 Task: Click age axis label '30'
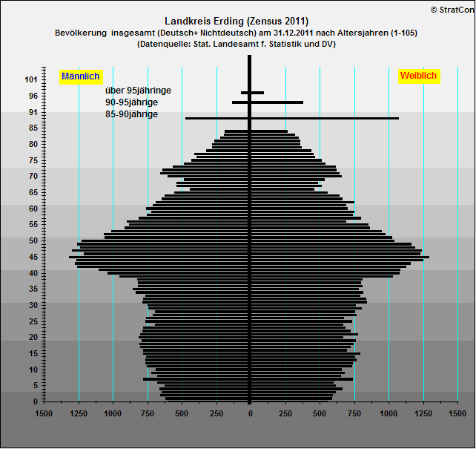(x=33, y=305)
